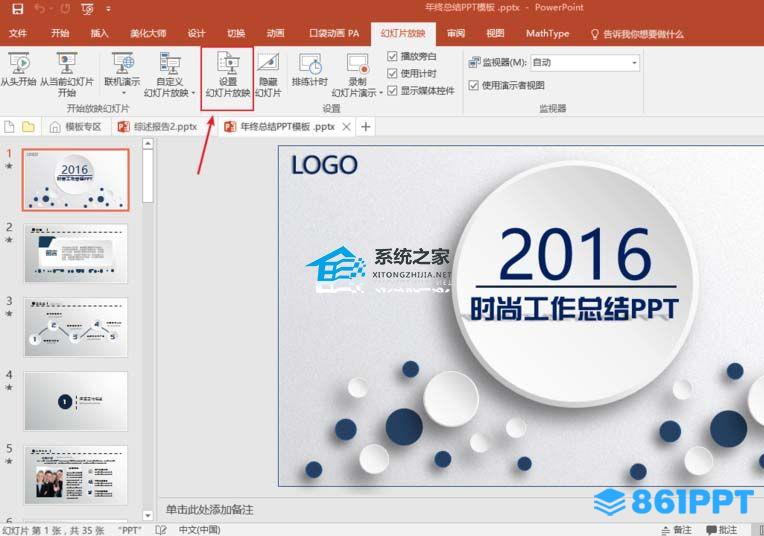Toggle 使用计时 checkbox
The height and width of the screenshot is (536, 764).
point(392,73)
